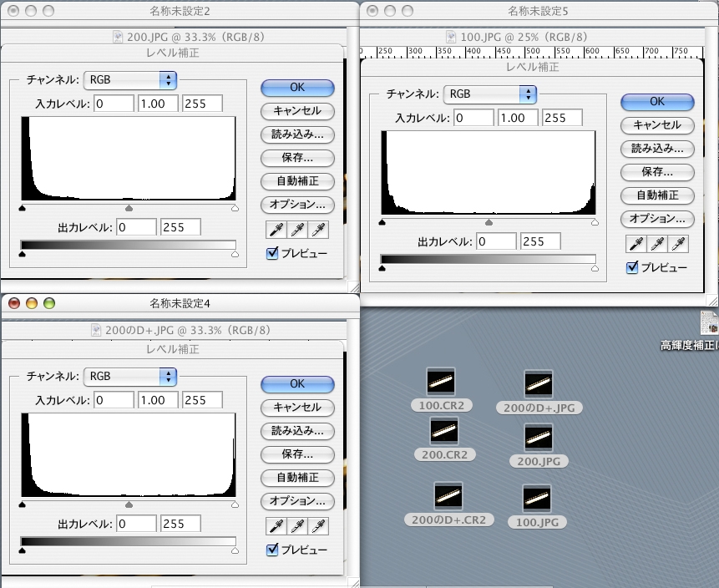
Task: Pick black point eyedropper in 200のD+.JPG Levels dialog
Action: coord(276,526)
